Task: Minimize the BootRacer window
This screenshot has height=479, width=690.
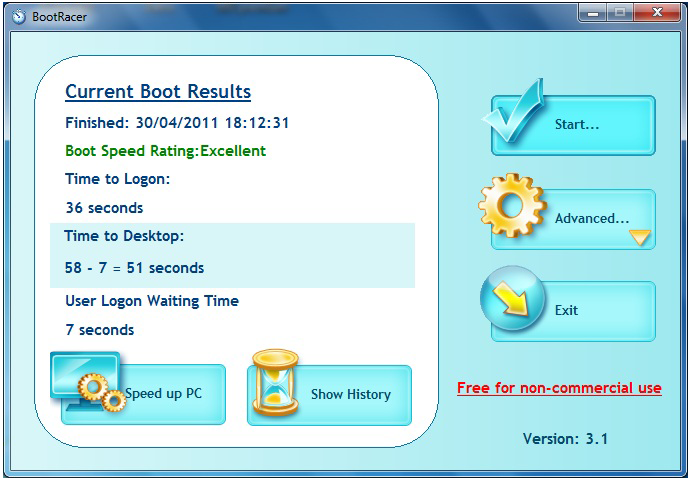Action: 593,13
